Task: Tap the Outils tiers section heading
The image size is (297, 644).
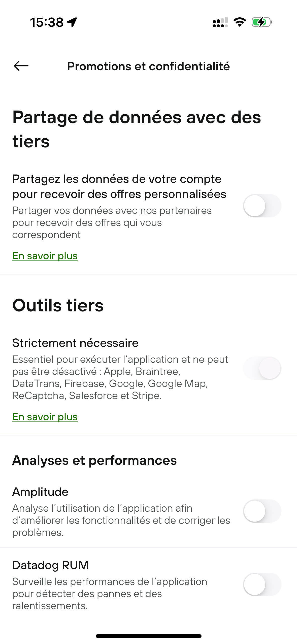Action: point(58,305)
